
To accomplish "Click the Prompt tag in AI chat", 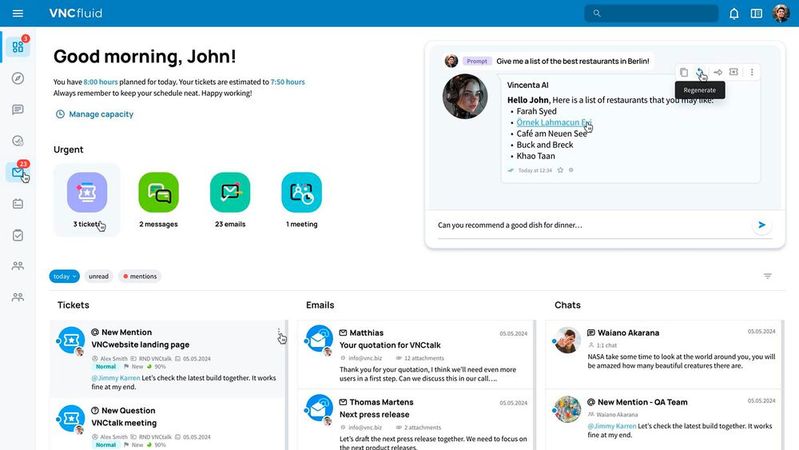I will [x=477, y=61].
